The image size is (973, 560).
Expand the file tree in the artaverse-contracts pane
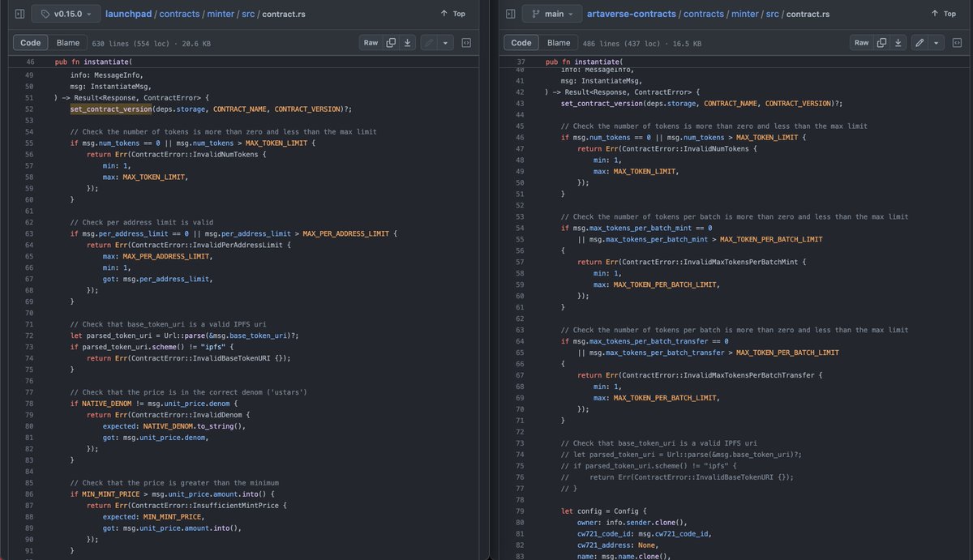510,14
